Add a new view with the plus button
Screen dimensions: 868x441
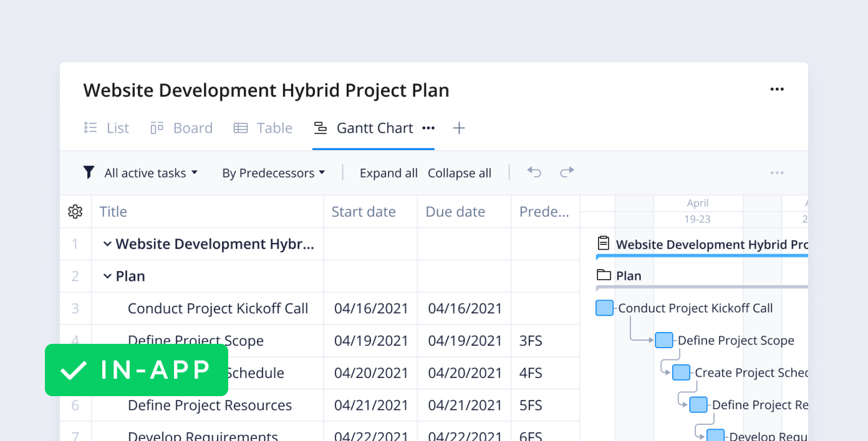[x=459, y=128]
